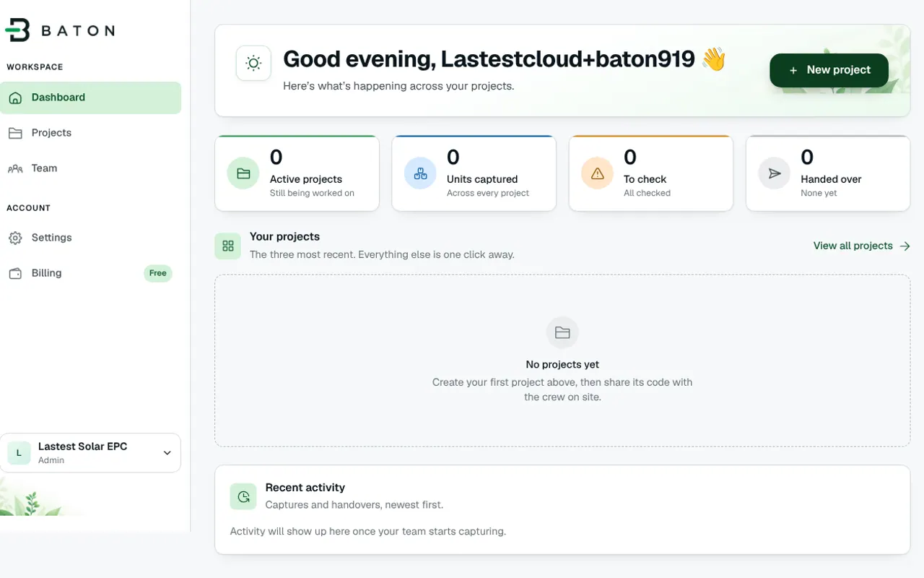This screenshot has width=924, height=578.
Task: Click the To check warning triangle icon
Action: 597,173
